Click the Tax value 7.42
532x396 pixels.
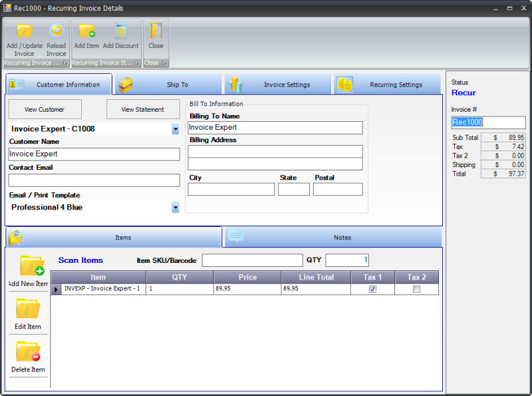pyautogui.click(x=503, y=146)
